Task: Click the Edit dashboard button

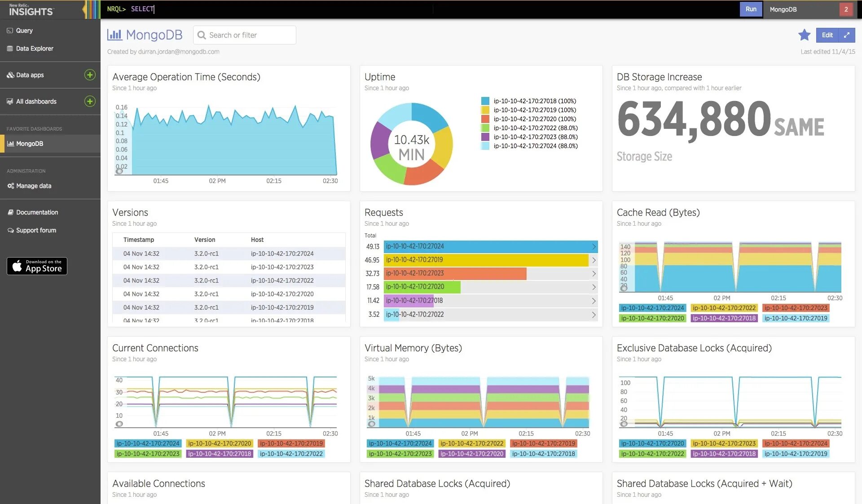Action: pyautogui.click(x=827, y=35)
